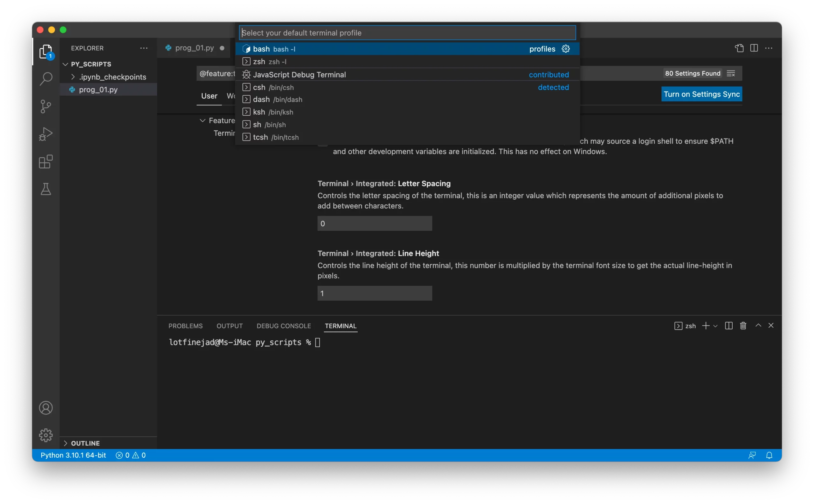The image size is (814, 504).
Task: Click the Letter Spacing input field
Action: pyautogui.click(x=375, y=223)
